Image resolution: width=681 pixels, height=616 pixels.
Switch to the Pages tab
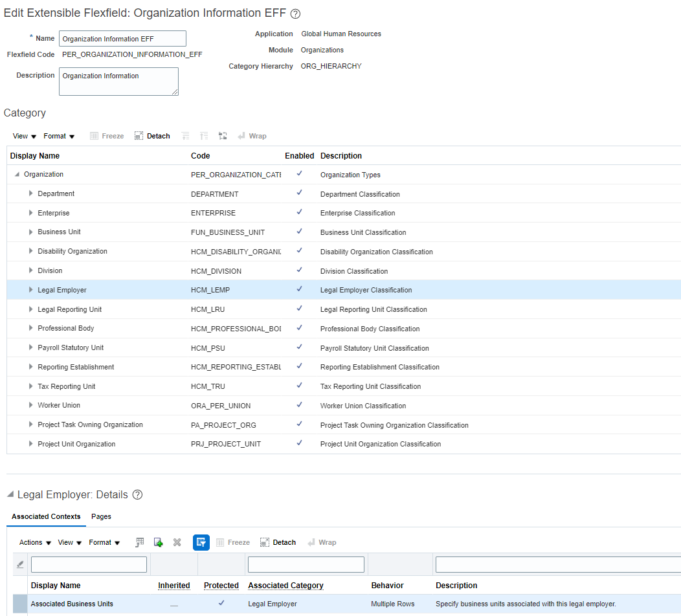click(x=101, y=517)
